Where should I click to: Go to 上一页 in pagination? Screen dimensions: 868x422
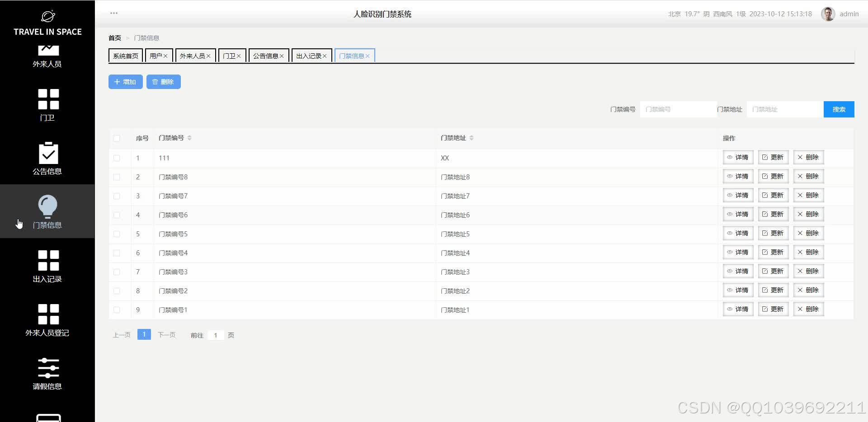(x=122, y=335)
